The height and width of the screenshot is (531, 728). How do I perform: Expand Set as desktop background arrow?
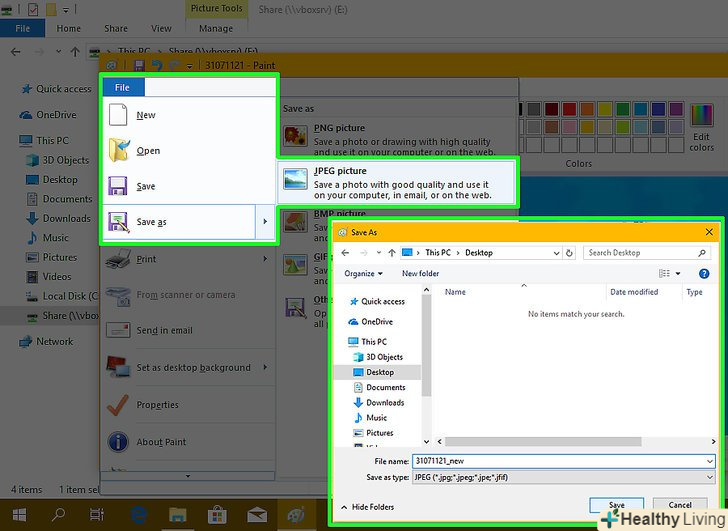coord(266,368)
